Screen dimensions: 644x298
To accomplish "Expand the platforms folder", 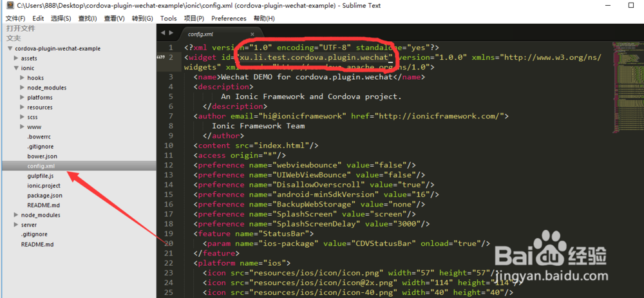I will click(22, 97).
